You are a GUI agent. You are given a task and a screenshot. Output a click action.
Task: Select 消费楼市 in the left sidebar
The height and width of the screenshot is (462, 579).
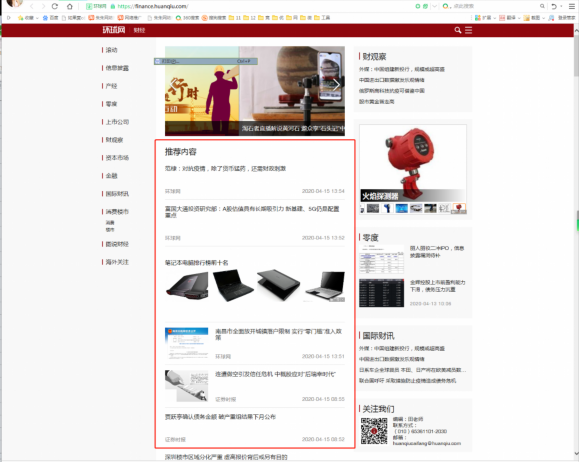click(x=117, y=212)
